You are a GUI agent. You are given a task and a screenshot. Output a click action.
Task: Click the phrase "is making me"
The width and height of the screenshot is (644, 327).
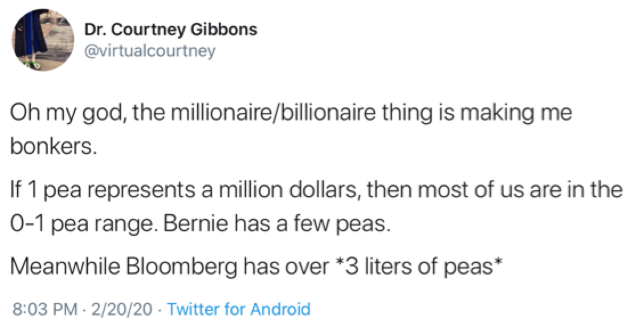[x=513, y=112]
